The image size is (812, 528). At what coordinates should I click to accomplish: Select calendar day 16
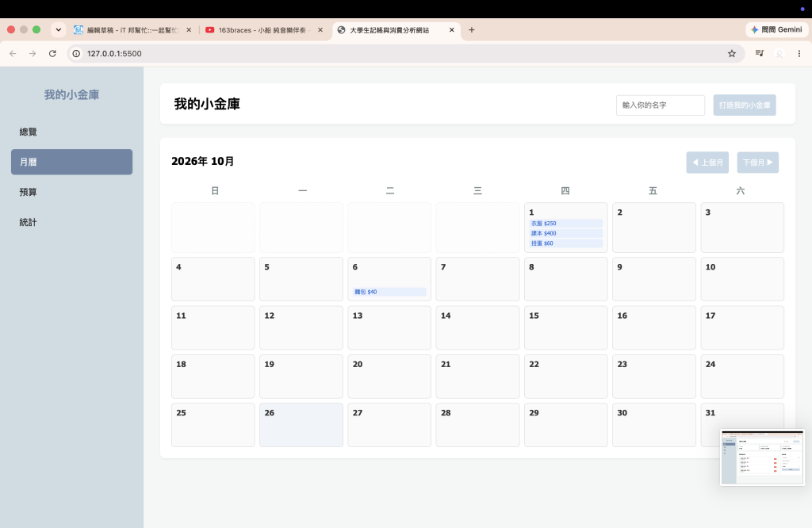coord(654,327)
